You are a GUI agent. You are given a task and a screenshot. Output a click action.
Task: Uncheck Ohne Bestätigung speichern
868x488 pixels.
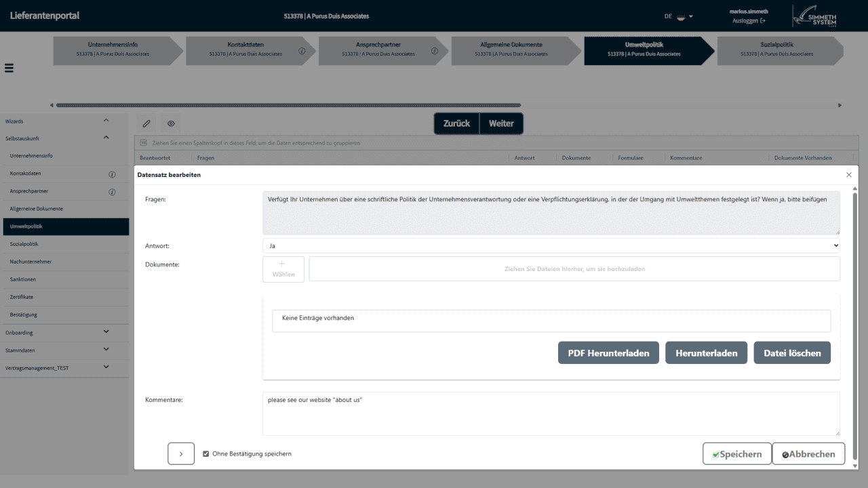click(205, 453)
